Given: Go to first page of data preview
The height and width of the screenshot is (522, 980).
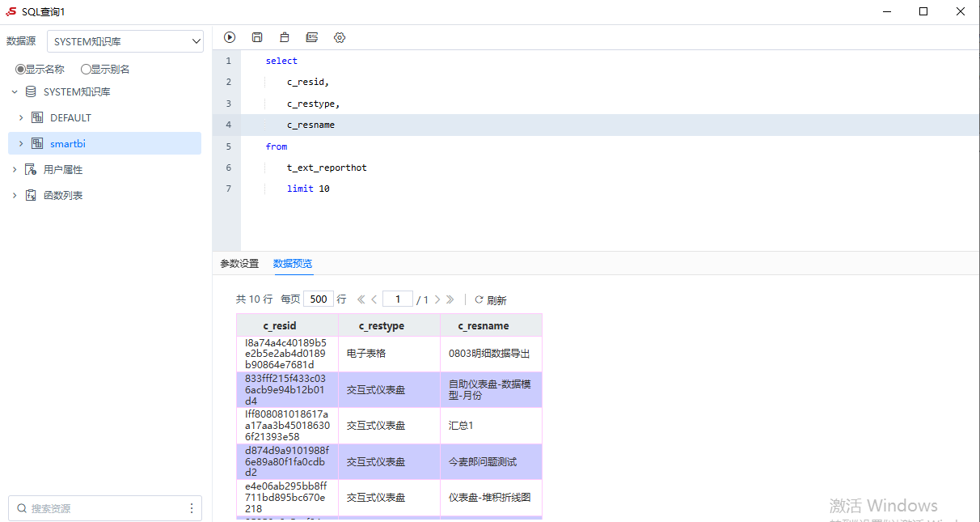Looking at the screenshot, I should pyautogui.click(x=361, y=299).
